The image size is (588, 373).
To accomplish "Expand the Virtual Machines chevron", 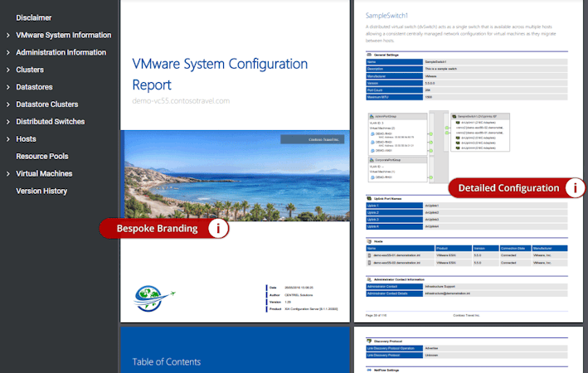I will [7, 173].
